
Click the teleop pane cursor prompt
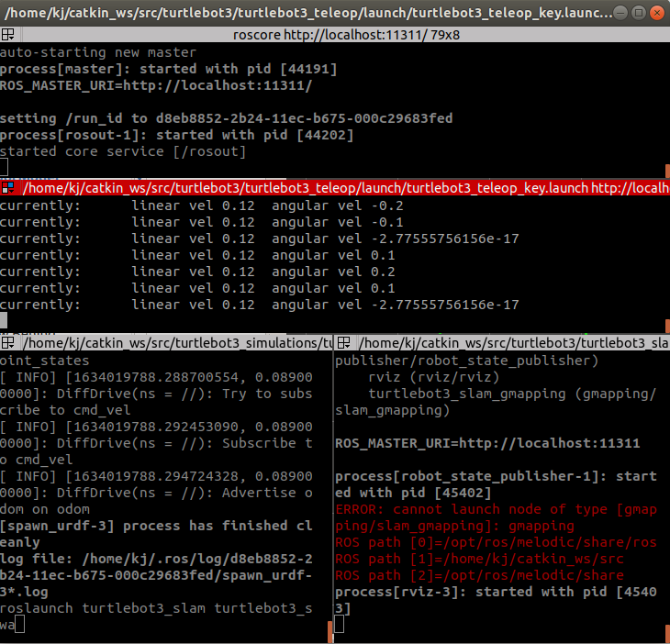point(4,321)
